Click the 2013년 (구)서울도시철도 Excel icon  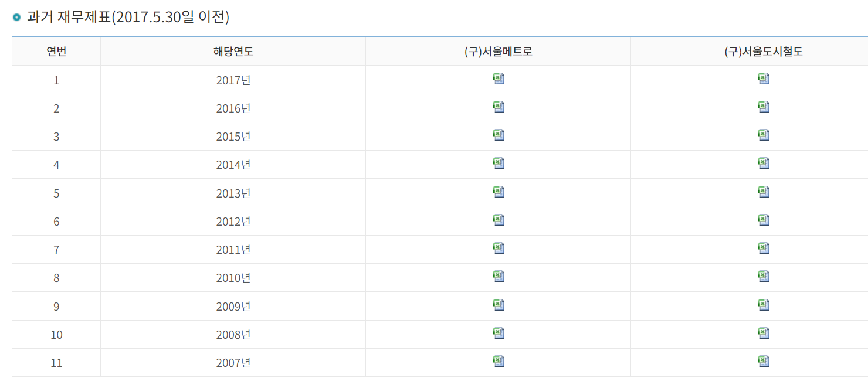(764, 192)
